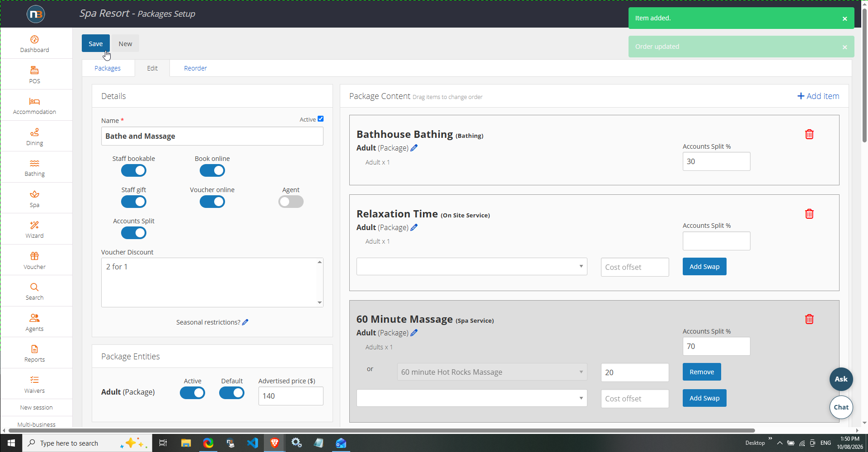Open the Waivers checklist icon
This screenshot has width=868, height=452.
34,380
